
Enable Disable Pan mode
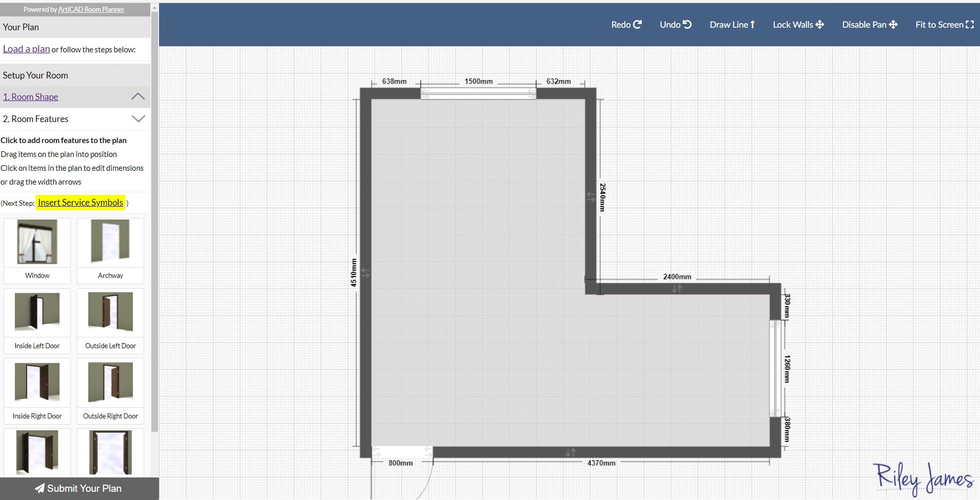pyautogui.click(x=868, y=24)
